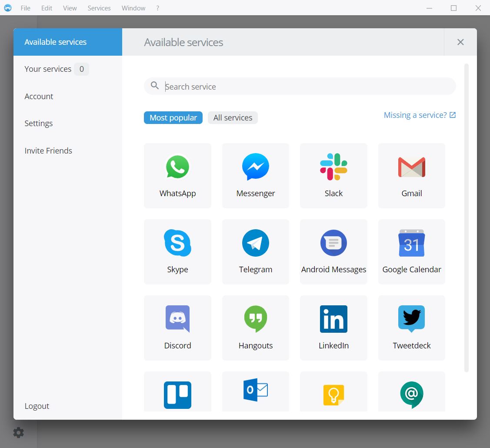Open the Edit menu
The height and width of the screenshot is (448, 490).
tap(47, 8)
